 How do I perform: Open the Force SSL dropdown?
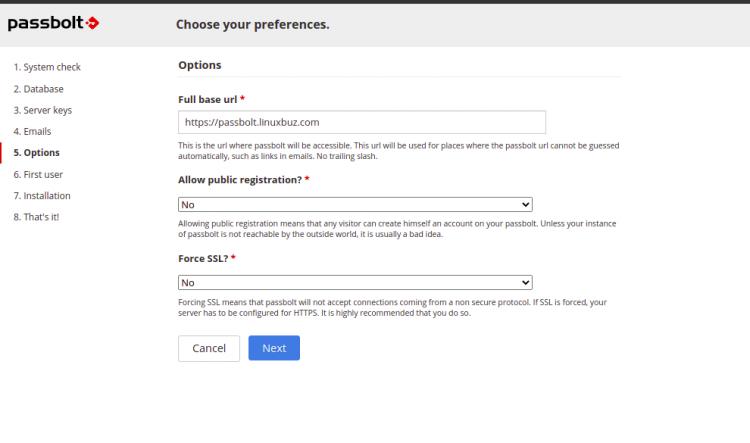(x=355, y=283)
